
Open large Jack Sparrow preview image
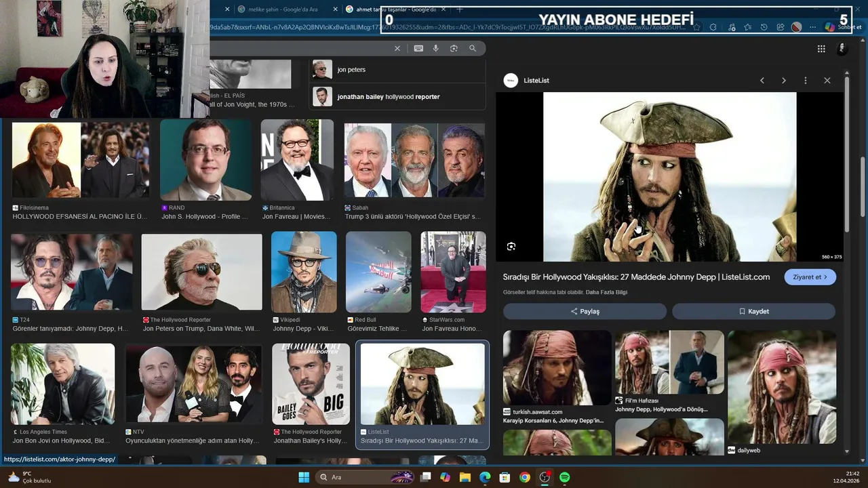(669, 176)
